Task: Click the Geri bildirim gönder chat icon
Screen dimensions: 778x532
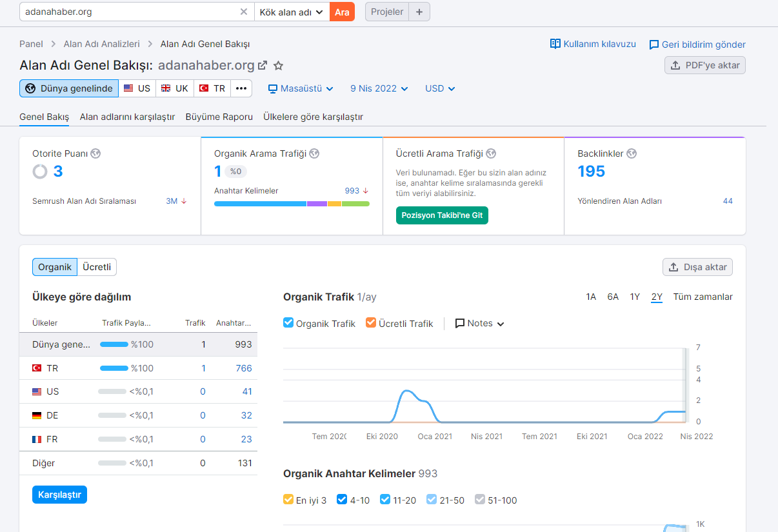Action: coord(654,44)
